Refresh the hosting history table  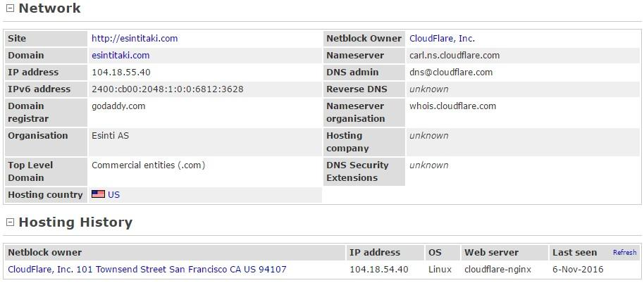coord(624,253)
